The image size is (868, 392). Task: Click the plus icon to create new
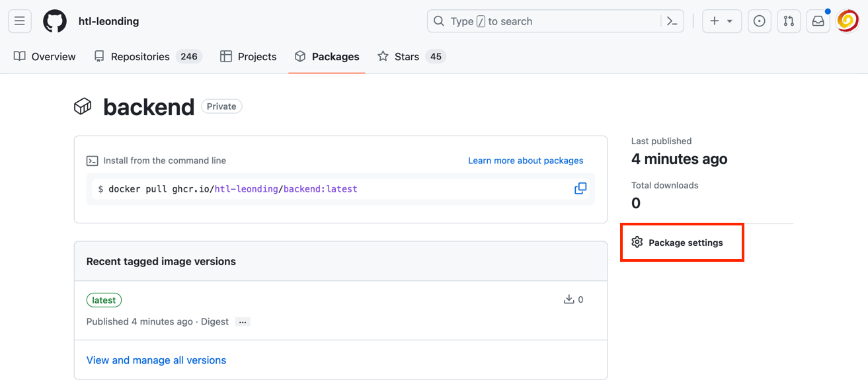[715, 21]
